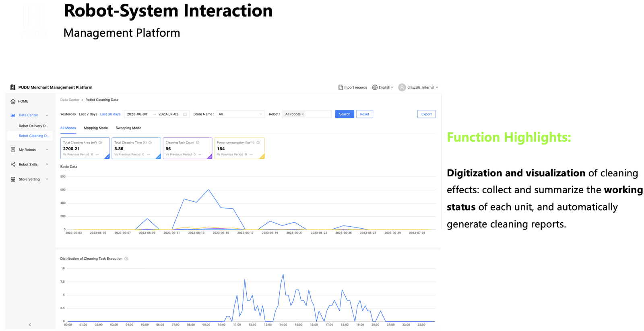The image size is (644, 331).
Task: Expand the My Robots menu chevron
Action: [x=47, y=150]
